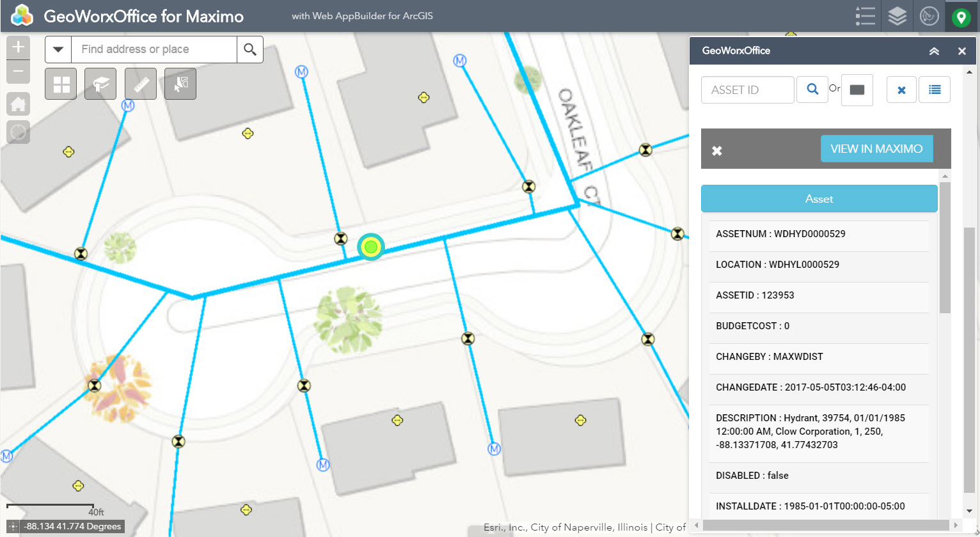Clear the asset results with blue X
This screenshot has height=537, width=980.
[901, 90]
